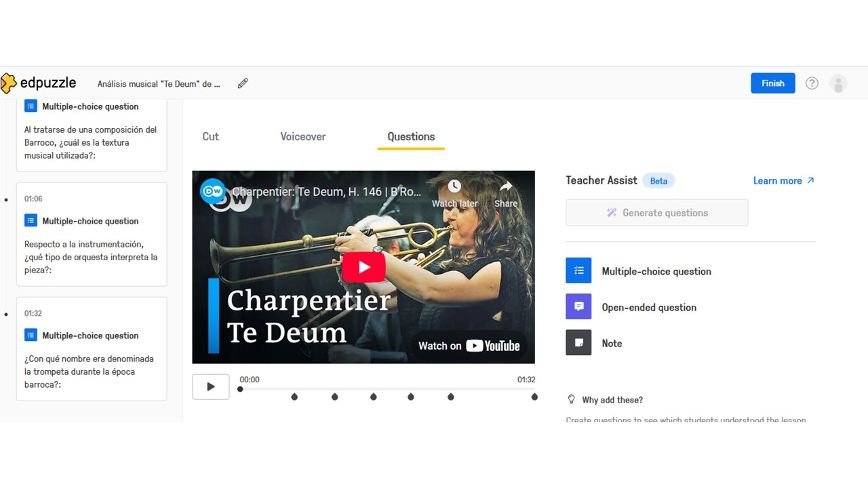Screen dimensions: 868x488
Task: Open the Learn more link
Action: click(x=783, y=181)
